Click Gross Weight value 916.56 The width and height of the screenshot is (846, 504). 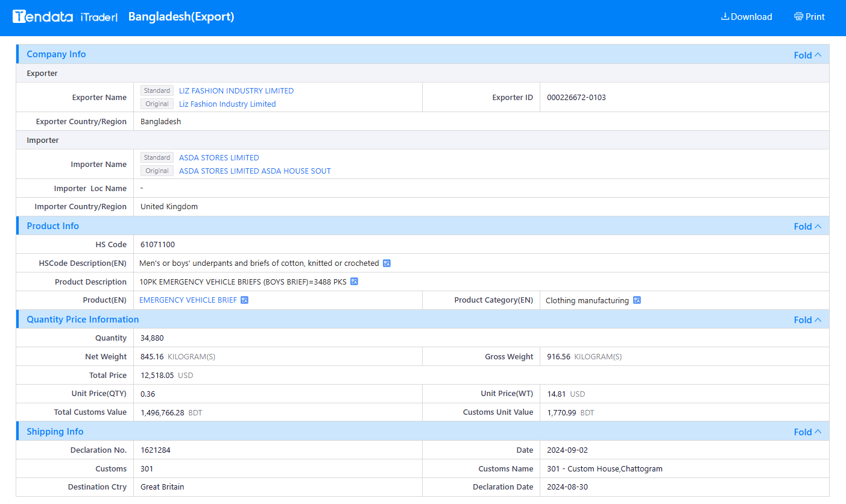click(558, 357)
